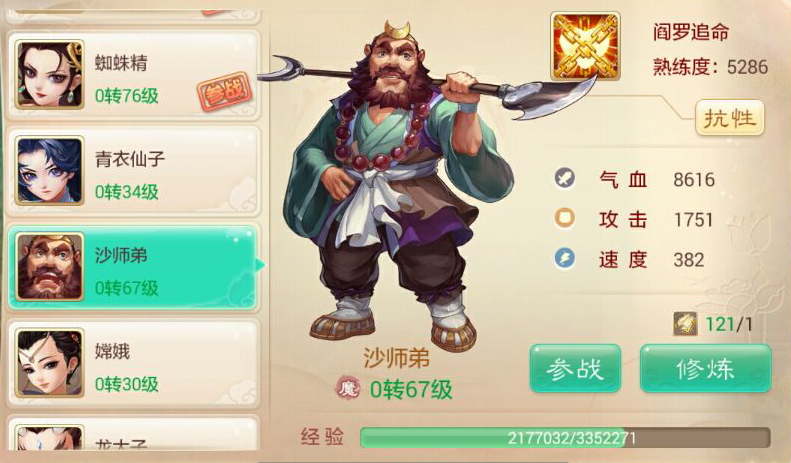Image resolution: width=791 pixels, height=463 pixels.
Task: Tap the 121/1 item count
Action: (x=728, y=324)
